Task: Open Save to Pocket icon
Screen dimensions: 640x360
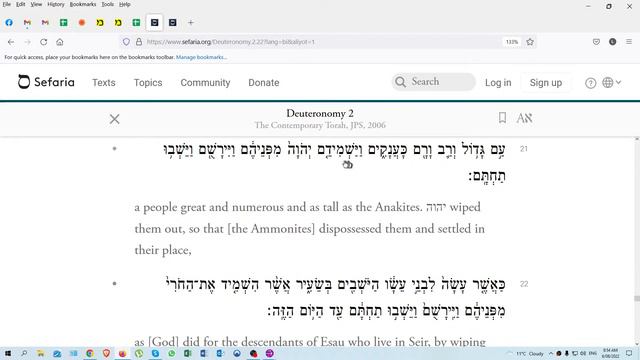Action: 596,42
